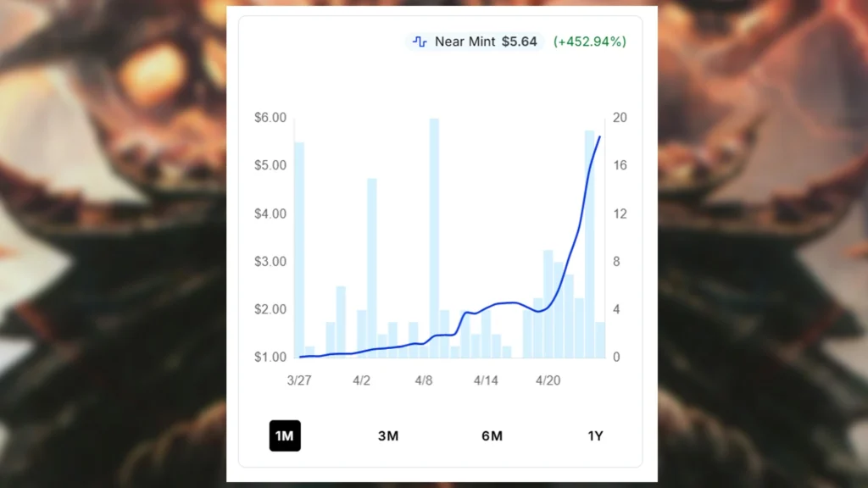Click the 4/14 date axis label

[x=486, y=380]
